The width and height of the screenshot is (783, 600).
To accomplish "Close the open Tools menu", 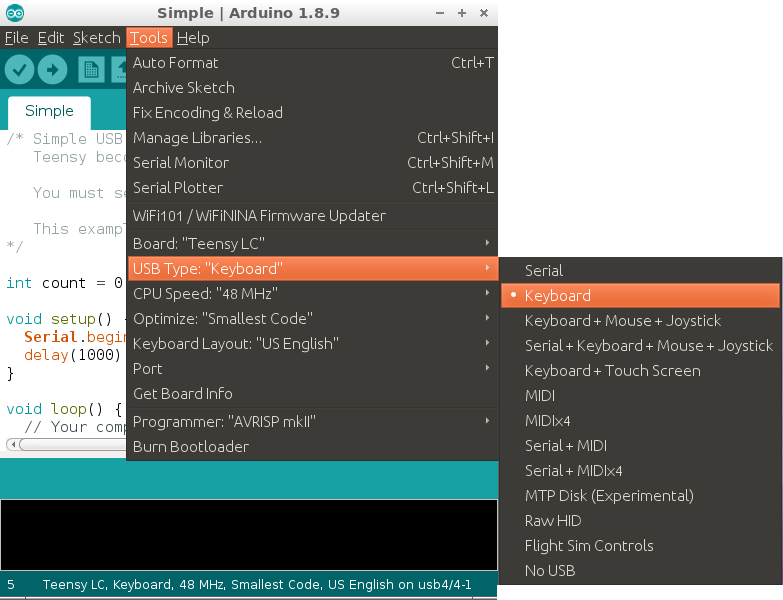I will 149,38.
